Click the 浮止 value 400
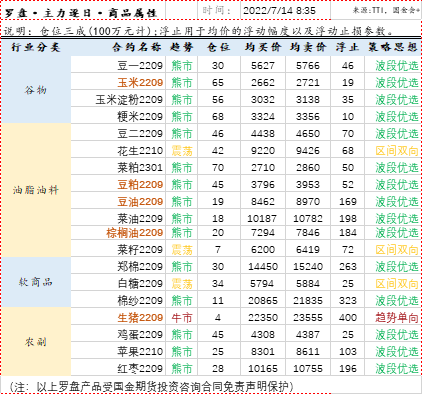The width and height of the screenshot is (422, 394). coord(348,318)
